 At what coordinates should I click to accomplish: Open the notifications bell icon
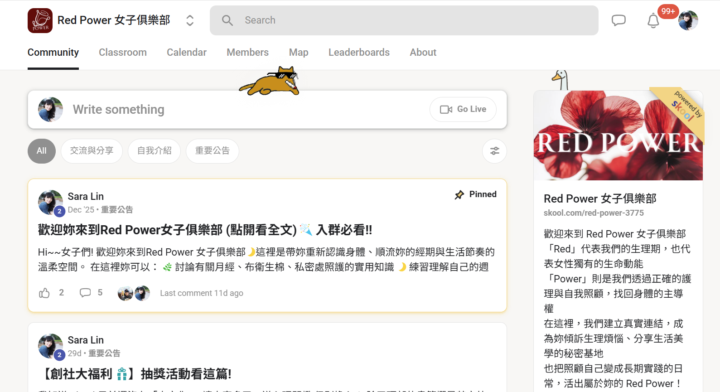[653, 21]
